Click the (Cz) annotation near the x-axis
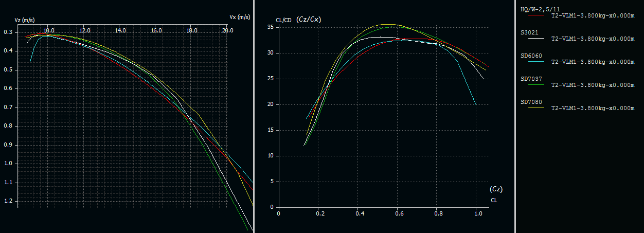Screen dimensions: 644x233 pos(496,189)
